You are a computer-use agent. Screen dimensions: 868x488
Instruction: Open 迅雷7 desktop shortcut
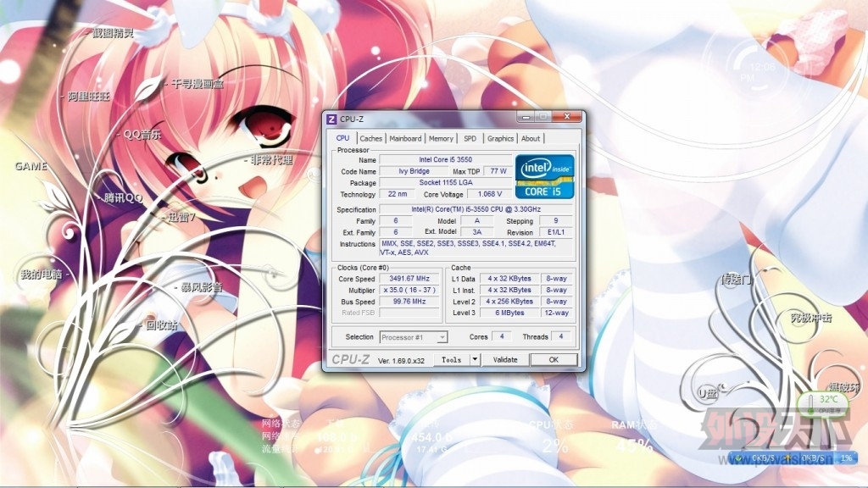pyautogui.click(x=181, y=218)
